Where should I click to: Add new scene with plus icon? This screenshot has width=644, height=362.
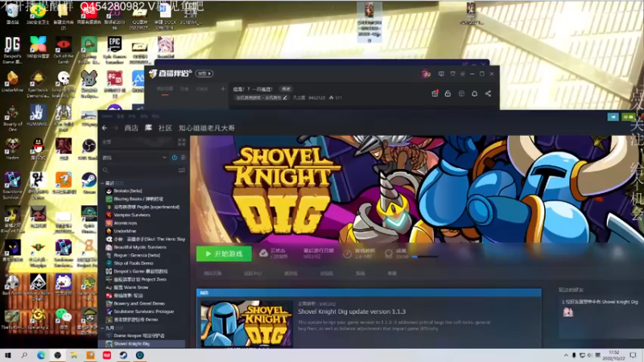(x=223, y=88)
